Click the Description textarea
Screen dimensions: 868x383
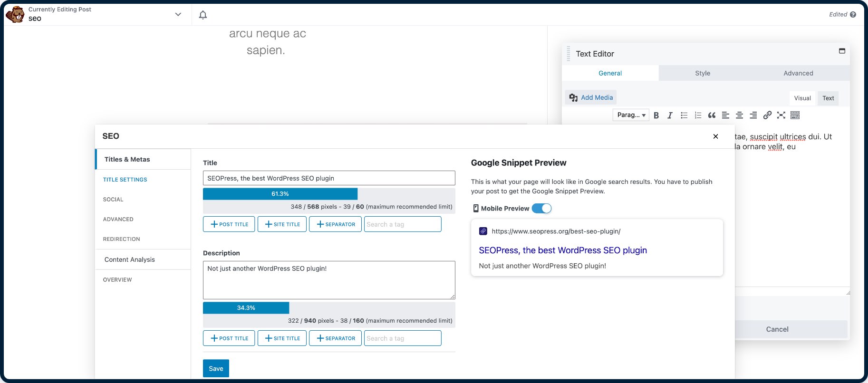pos(329,280)
